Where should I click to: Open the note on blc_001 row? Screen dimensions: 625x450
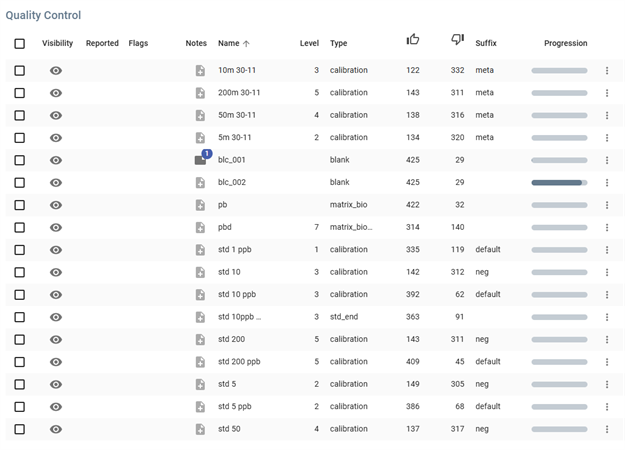tap(200, 160)
